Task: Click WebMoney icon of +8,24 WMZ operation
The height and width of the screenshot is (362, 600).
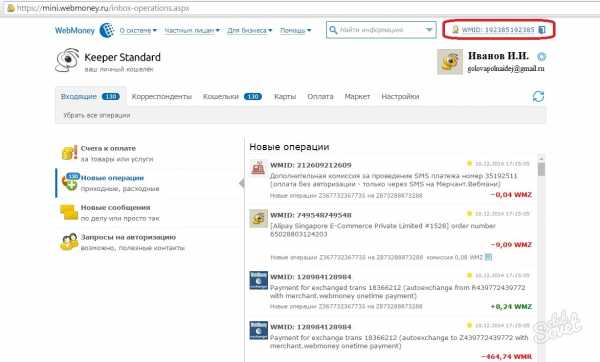Action: pos(258,280)
